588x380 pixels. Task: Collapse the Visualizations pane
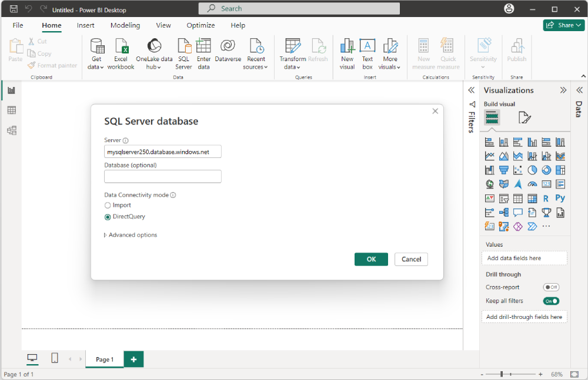tap(563, 90)
